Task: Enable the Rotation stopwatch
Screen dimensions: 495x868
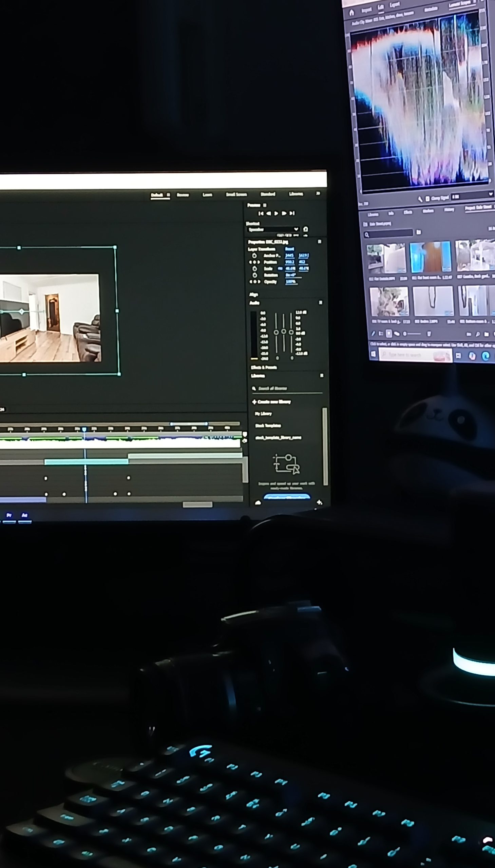Action: point(255,275)
